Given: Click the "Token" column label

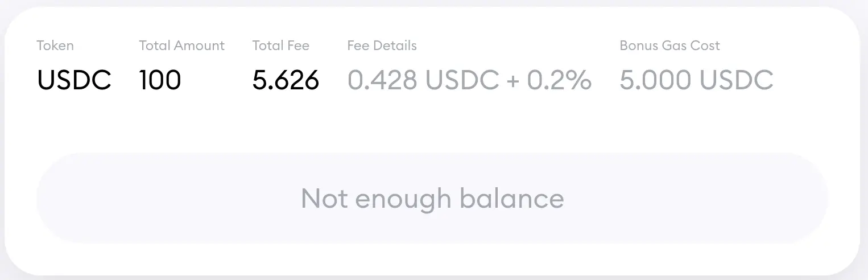Looking at the screenshot, I should tap(55, 46).
